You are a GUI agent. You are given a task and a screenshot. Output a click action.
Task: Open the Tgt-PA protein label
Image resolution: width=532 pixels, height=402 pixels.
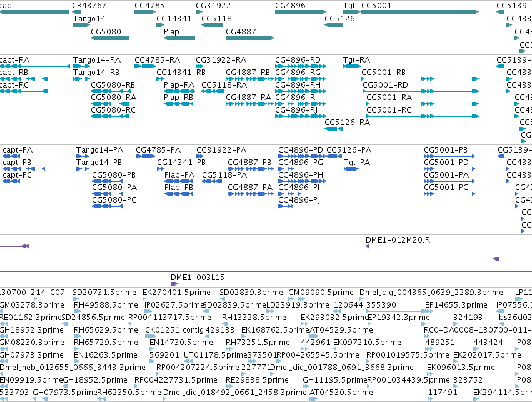pos(357,163)
